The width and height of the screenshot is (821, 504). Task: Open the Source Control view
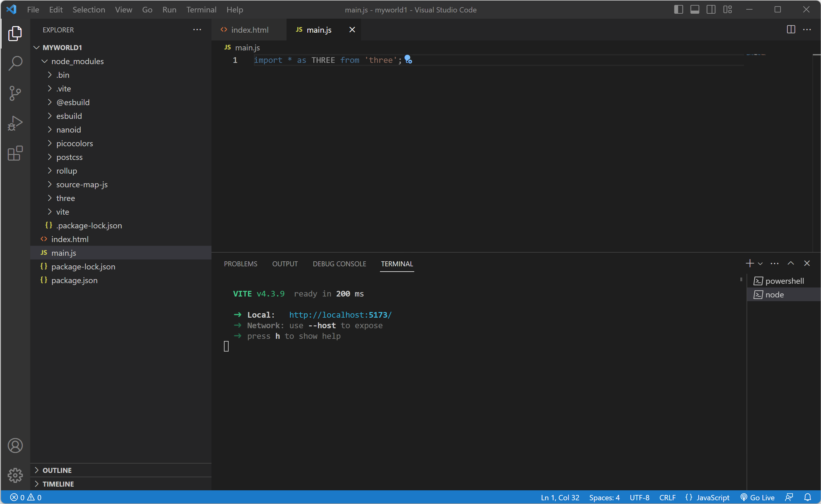(x=15, y=93)
